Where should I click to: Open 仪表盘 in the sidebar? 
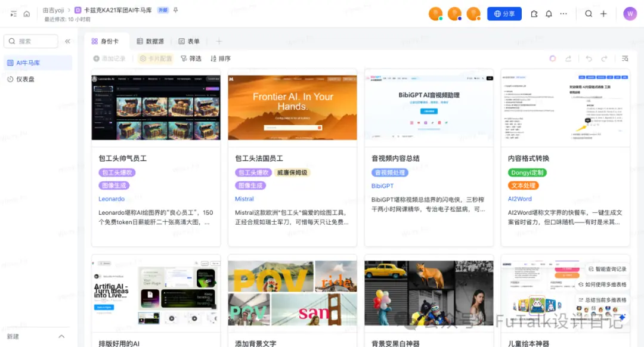pyautogui.click(x=38, y=79)
